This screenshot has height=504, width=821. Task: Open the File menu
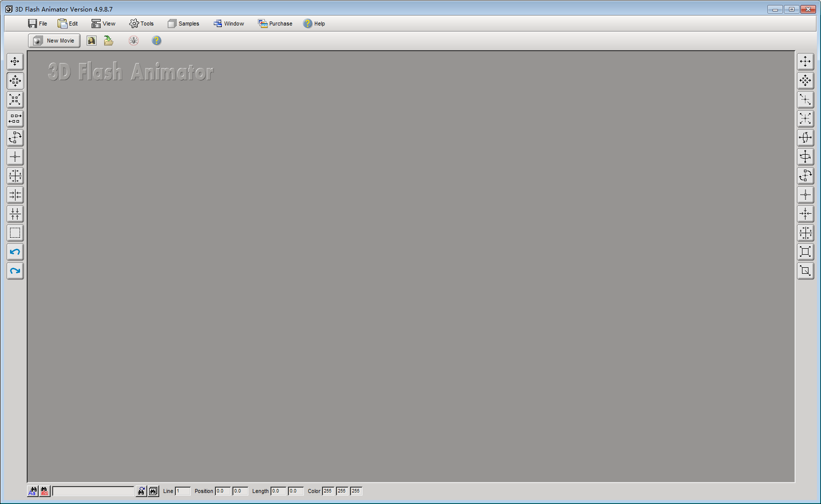pos(38,24)
